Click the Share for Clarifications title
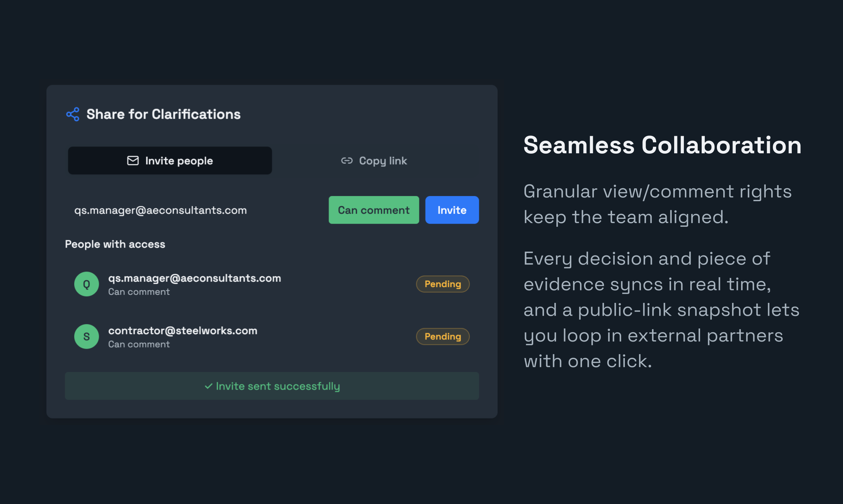Screen dimensions: 843x504 click(164, 114)
